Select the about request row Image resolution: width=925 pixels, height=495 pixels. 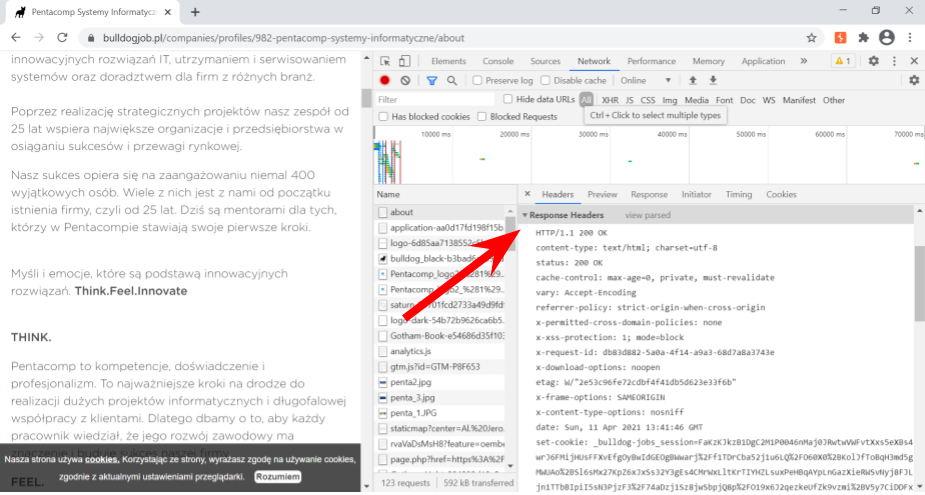pyautogui.click(x=440, y=212)
